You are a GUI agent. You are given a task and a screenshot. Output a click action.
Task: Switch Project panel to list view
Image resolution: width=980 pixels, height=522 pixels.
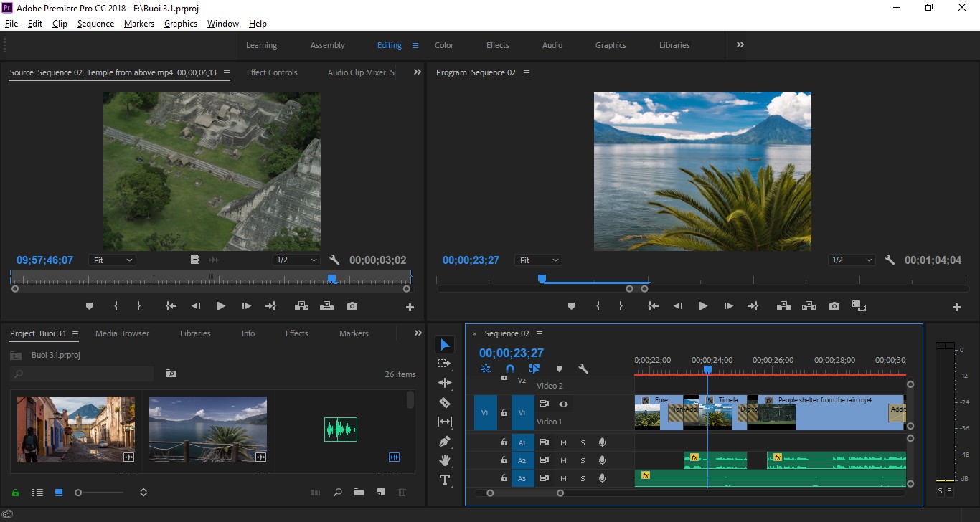tap(37, 493)
